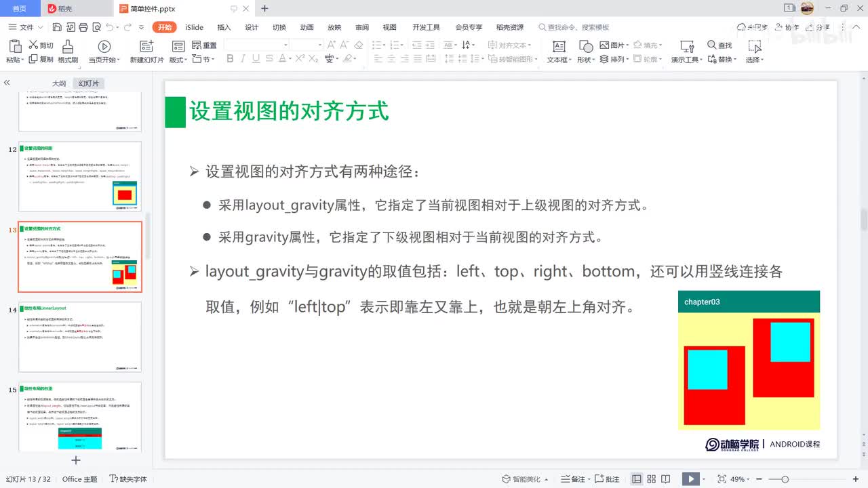The image size is (868, 488).
Task: Click the Cut (剪切) scissors icon
Action: (33, 45)
